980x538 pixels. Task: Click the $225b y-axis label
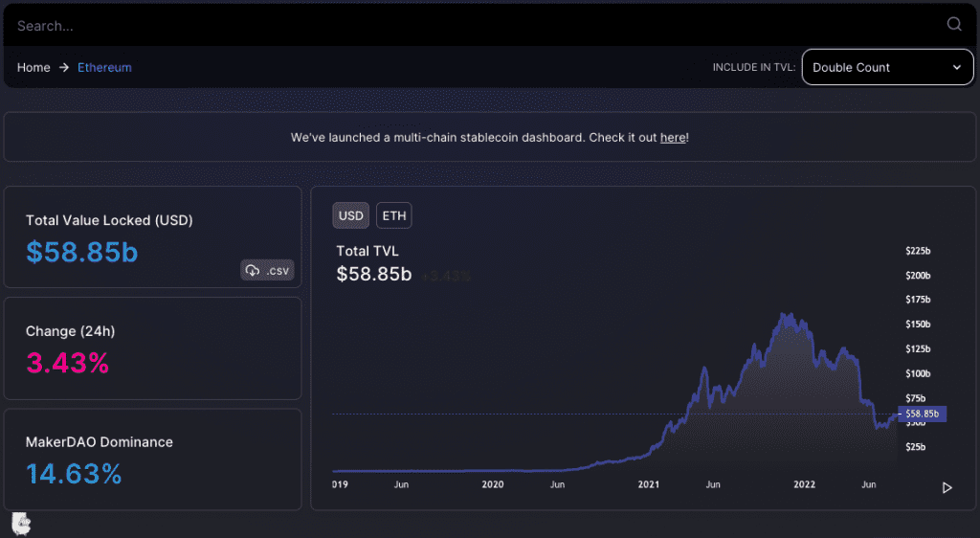[918, 251]
